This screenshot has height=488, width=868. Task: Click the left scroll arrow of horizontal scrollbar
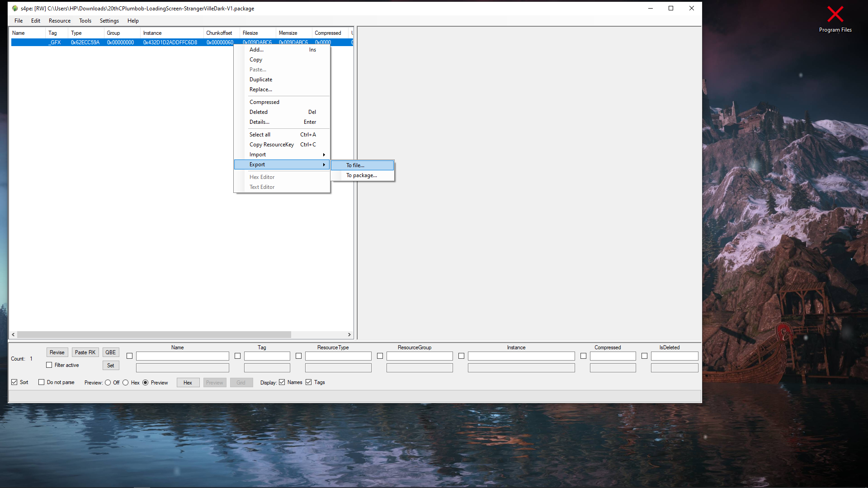tap(14, 335)
